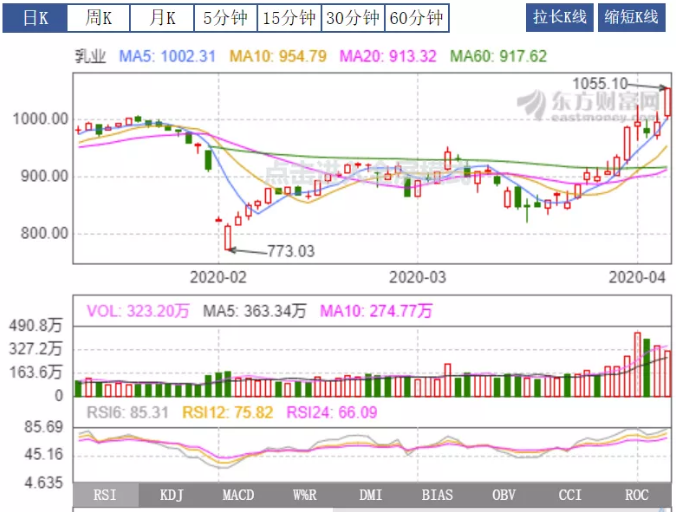This screenshot has width=676, height=515.
Task: Click the 163.6万 volume axis label
Action: pos(36,372)
